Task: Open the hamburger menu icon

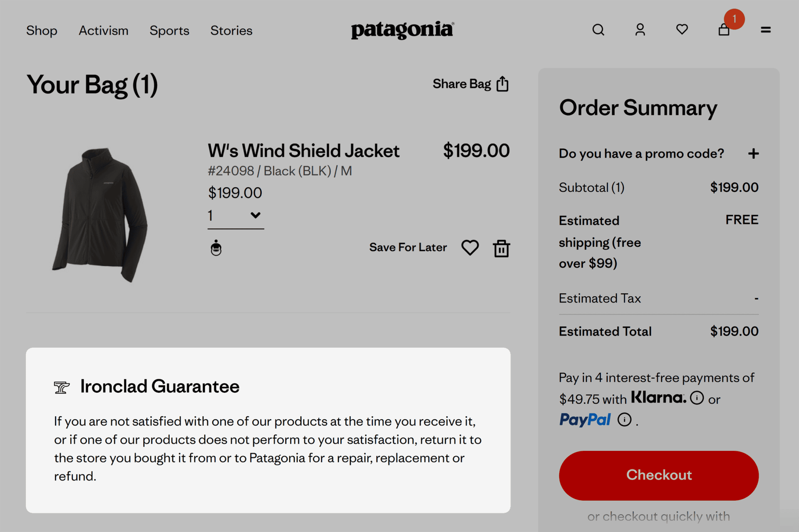Action: (766, 30)
